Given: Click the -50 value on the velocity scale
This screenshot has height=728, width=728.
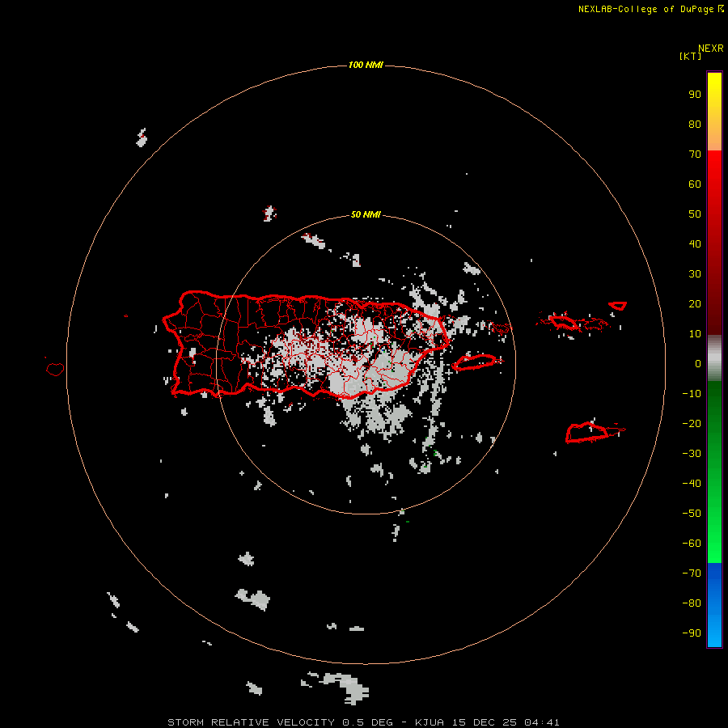Looking at the screenshot, I should point(692,514).
